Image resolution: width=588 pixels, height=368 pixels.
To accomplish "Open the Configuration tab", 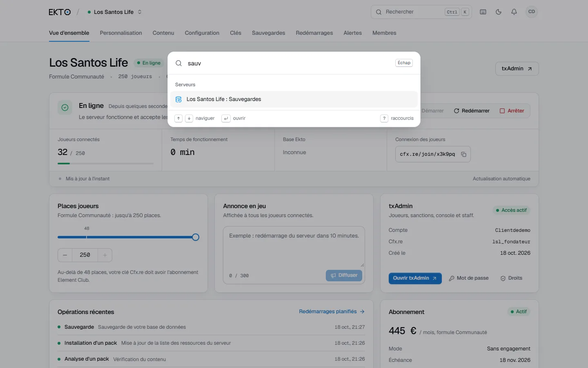I will click(202, 33).
